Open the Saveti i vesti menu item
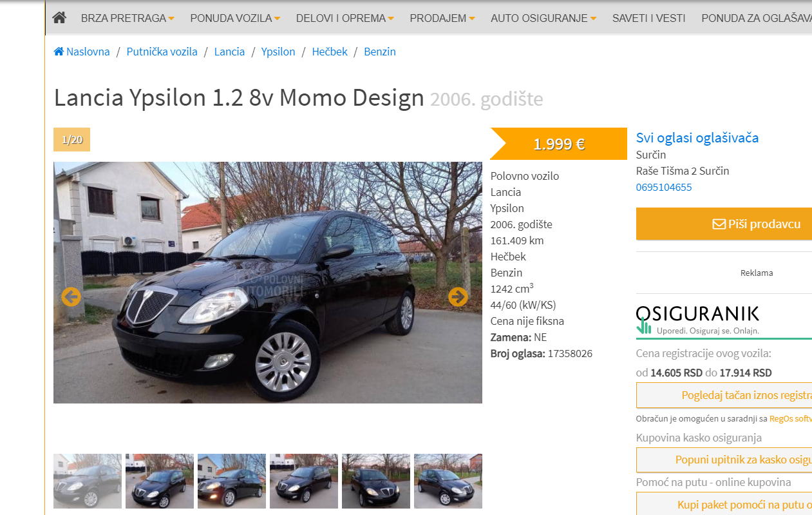 649,18
